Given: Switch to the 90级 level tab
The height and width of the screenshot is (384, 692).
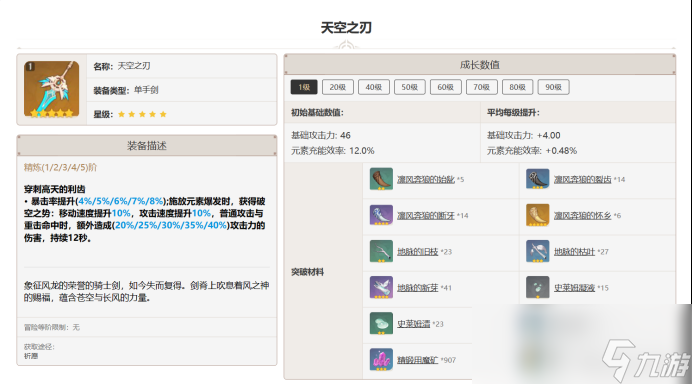Looking at the screenshot, I should [x=553, y=87].
